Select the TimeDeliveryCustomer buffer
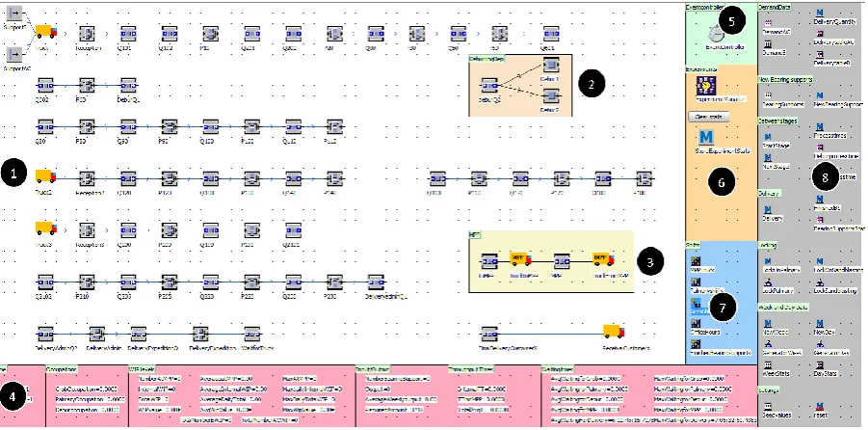 coord(488,334)
